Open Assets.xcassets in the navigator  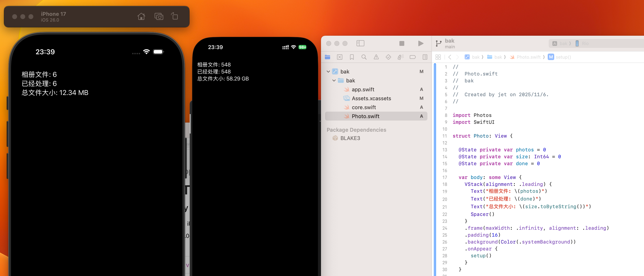[371, 98]
